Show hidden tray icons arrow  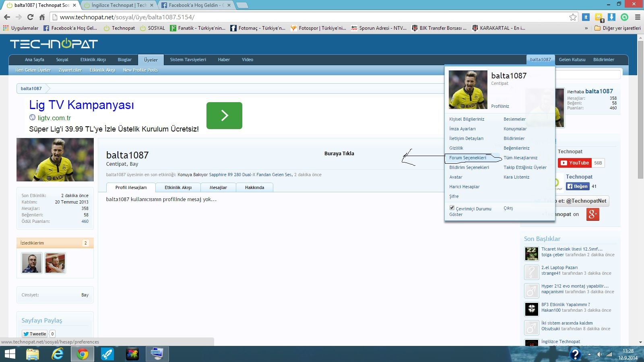click(589, 354)
